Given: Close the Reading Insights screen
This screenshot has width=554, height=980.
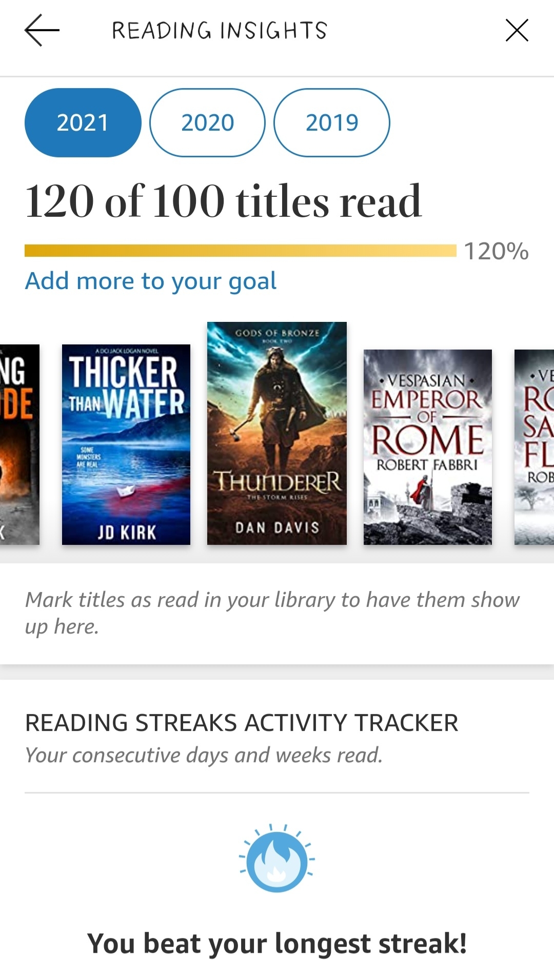Looking at the screenshot, I should click(517, 31).
